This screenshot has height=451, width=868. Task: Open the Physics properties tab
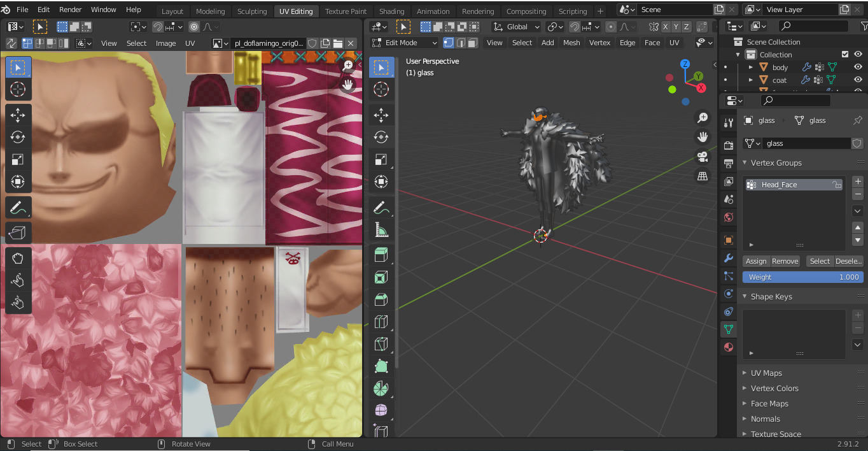(x=728, y=294)
